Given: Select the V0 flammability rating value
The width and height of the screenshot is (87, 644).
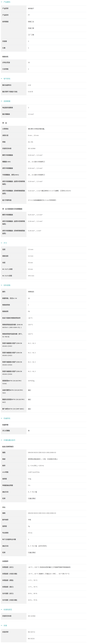Looking at the screenshot, I should coord(29,298).
